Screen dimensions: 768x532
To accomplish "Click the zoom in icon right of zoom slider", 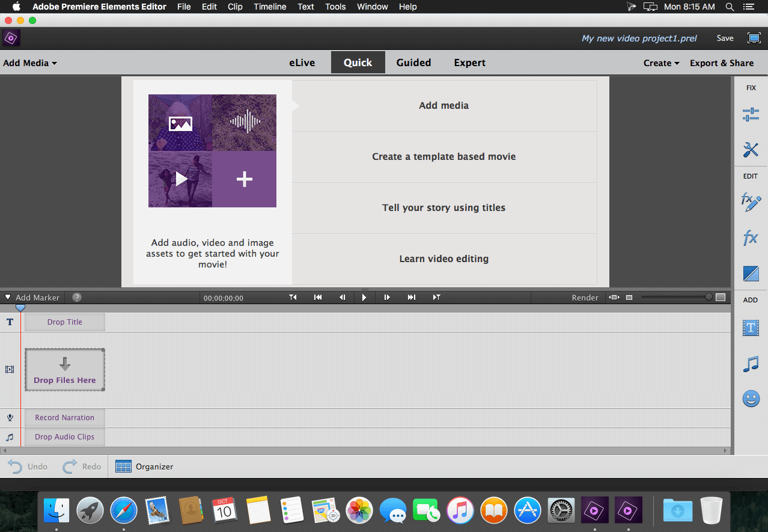I will (721, 297).
